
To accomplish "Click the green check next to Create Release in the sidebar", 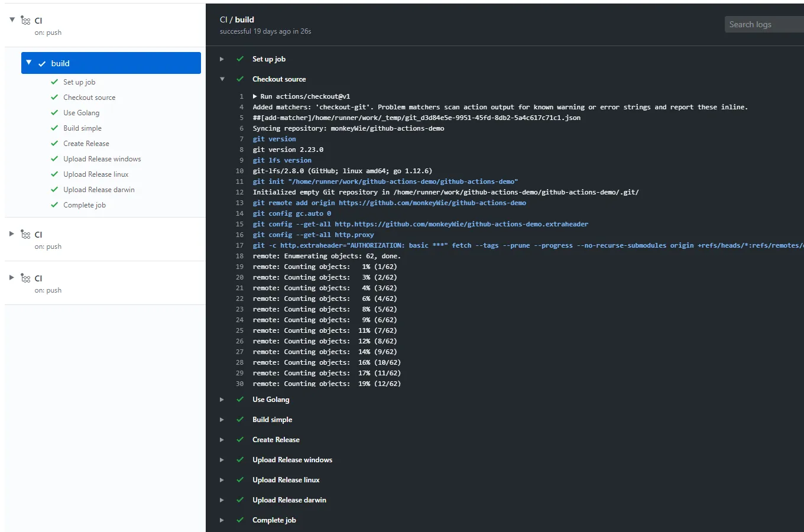I will [x=54, y=144].
